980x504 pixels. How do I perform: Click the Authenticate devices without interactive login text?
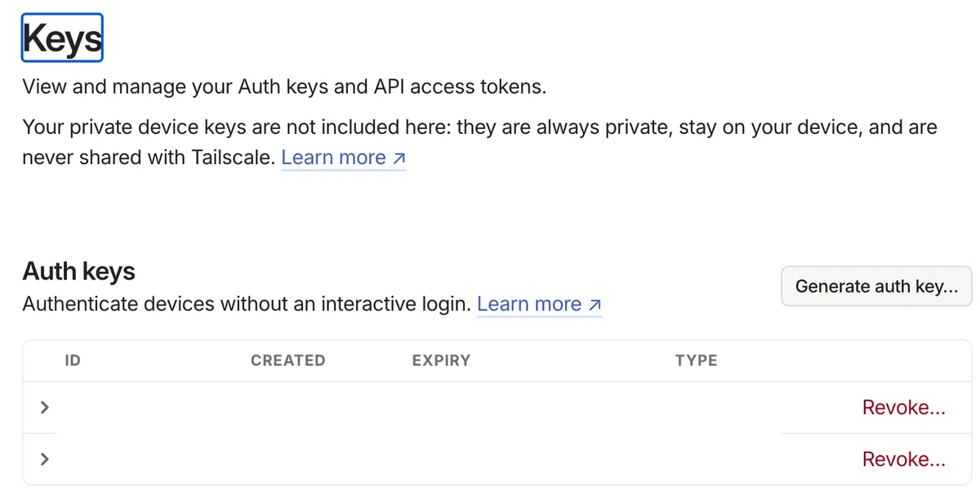tap(247, 305)
